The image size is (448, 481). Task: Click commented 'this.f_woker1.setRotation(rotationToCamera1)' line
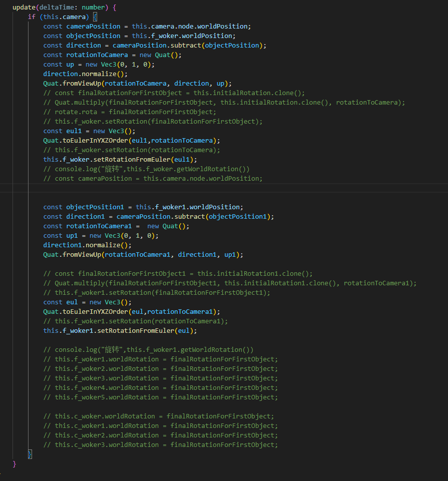[x=135, y=321]
